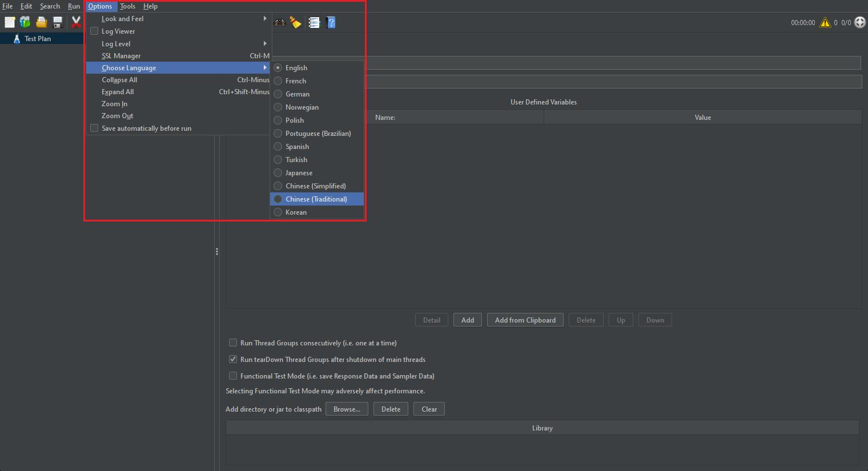Open the Function Helper list icon
868x471 pixels.
tap(314, 22)
